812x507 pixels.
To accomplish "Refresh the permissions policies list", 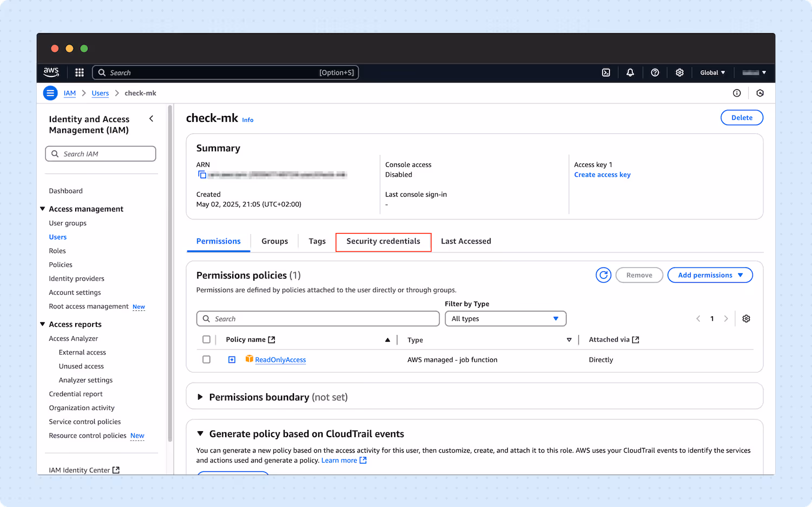I will click(x=603, y=275).
